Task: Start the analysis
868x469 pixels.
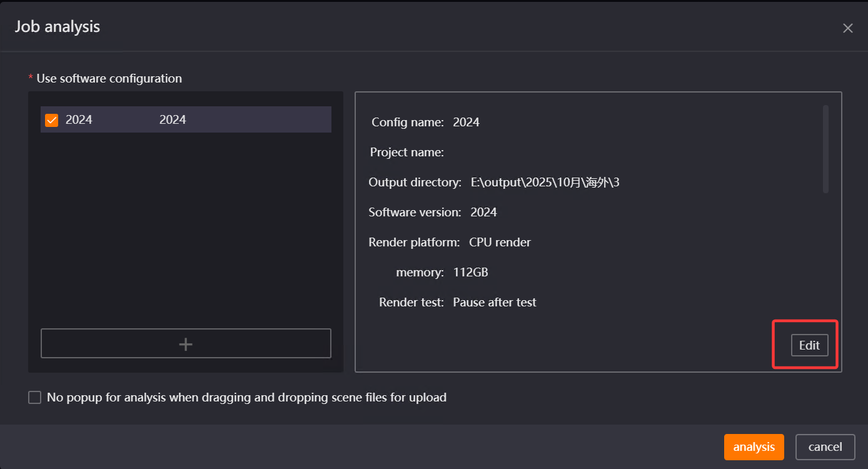Action: point(754,447)
